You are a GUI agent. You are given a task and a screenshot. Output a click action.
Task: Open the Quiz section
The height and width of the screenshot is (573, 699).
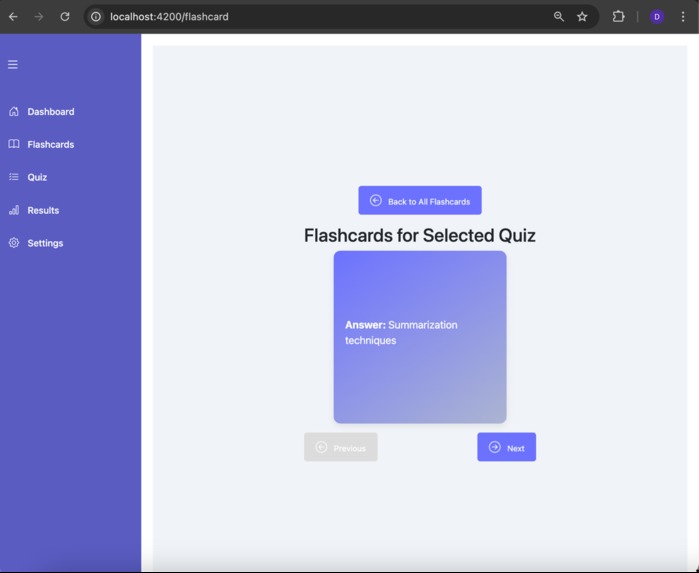37,177
